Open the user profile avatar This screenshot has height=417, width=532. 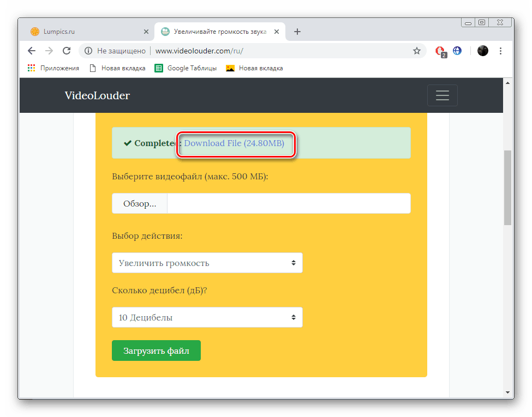482,51
